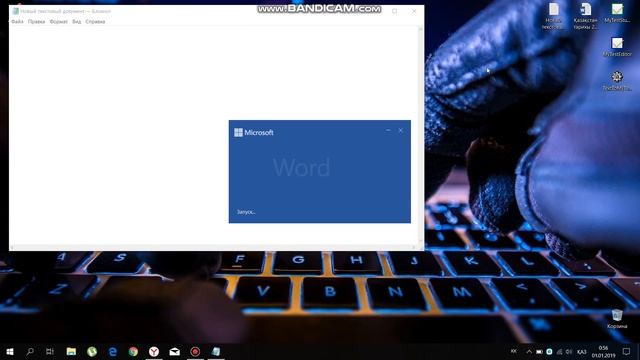Launch Google Chrome from the taskbar

133,351
